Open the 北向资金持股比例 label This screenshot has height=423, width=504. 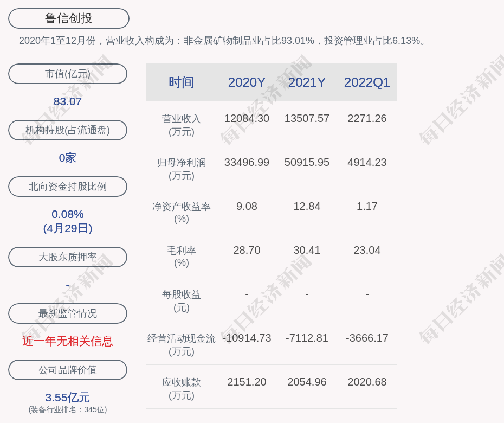click(x=68, y=187)
